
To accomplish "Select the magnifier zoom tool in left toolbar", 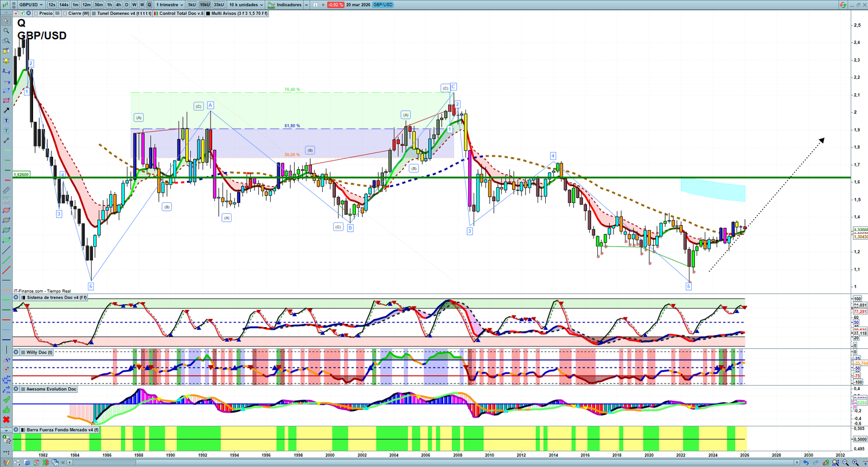I will [x=6, y=31].
